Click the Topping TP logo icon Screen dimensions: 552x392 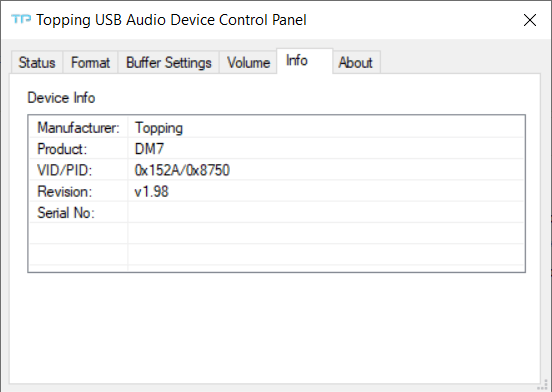pos(21,19)
